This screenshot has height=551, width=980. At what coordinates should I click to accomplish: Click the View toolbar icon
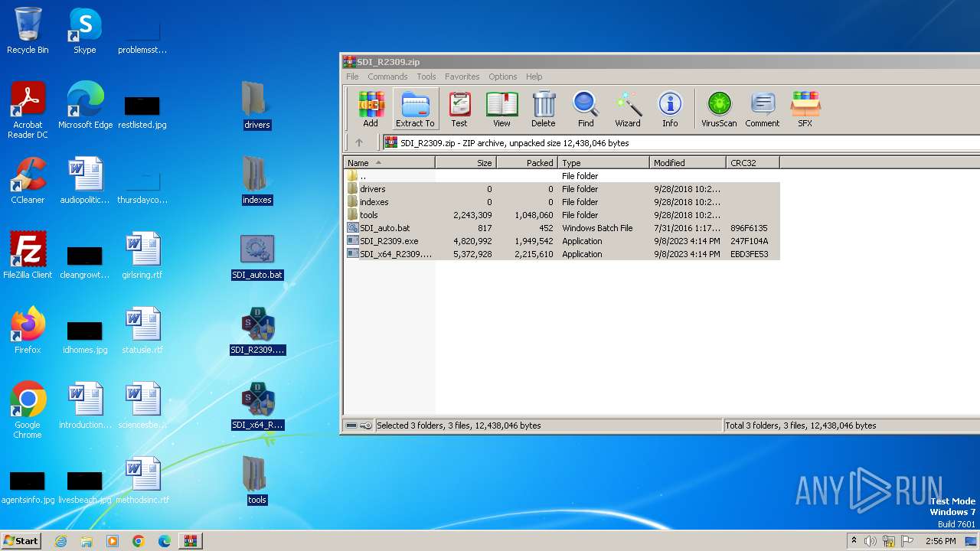(x=501, y=109)
